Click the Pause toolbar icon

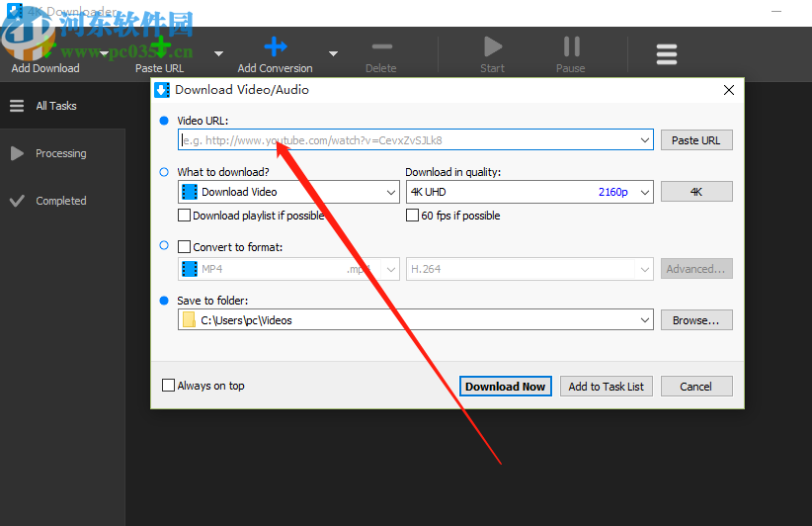pos(571,46)
